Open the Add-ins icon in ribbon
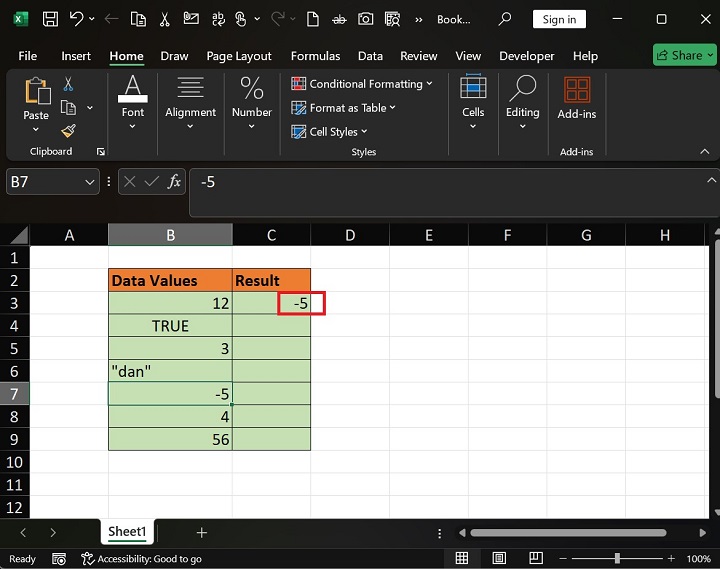720x569 pixels. (576, 98)
